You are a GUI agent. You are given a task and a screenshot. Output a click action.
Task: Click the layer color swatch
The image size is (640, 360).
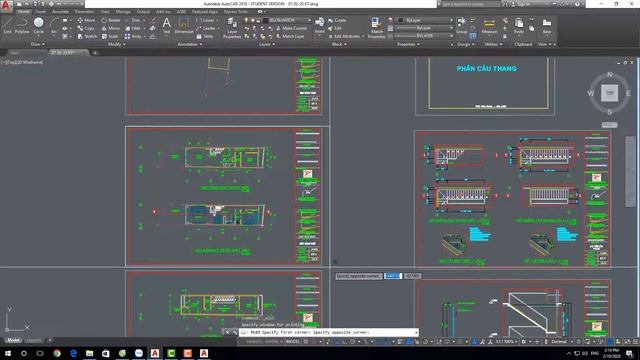click(265, 20)
